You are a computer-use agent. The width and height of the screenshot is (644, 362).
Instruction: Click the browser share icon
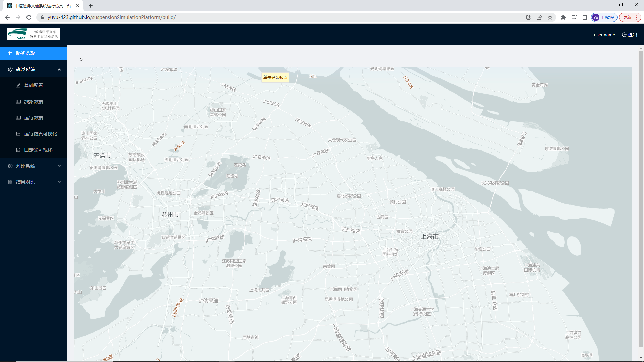(539, 17)
